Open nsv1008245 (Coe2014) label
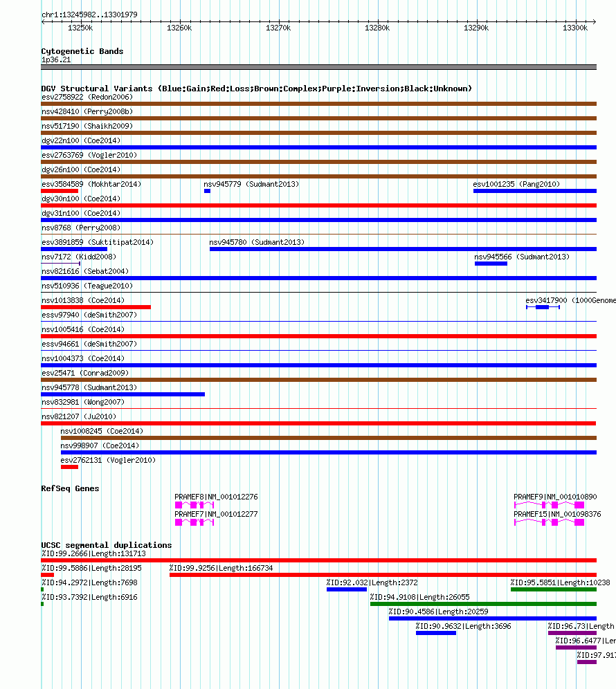 [x=102, y=430]
